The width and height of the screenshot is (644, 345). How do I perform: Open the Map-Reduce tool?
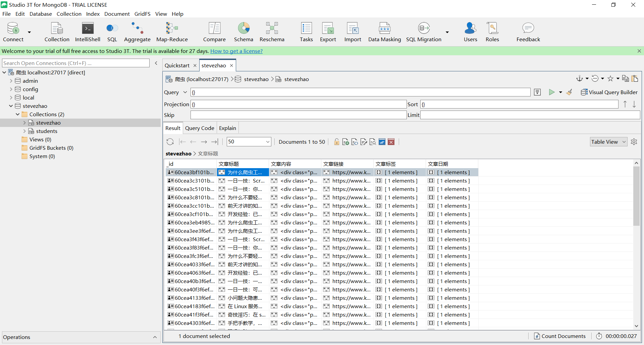click(172, 32)
